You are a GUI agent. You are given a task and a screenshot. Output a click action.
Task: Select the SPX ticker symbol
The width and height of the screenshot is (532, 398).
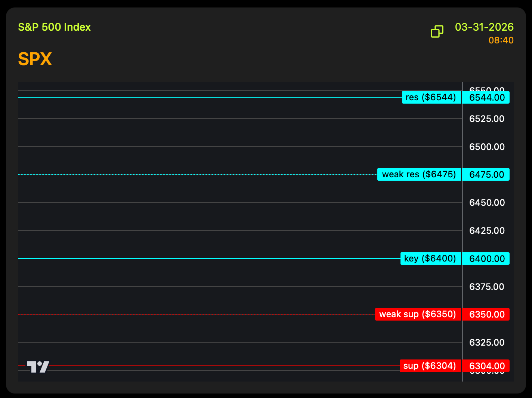click(35, 59)
